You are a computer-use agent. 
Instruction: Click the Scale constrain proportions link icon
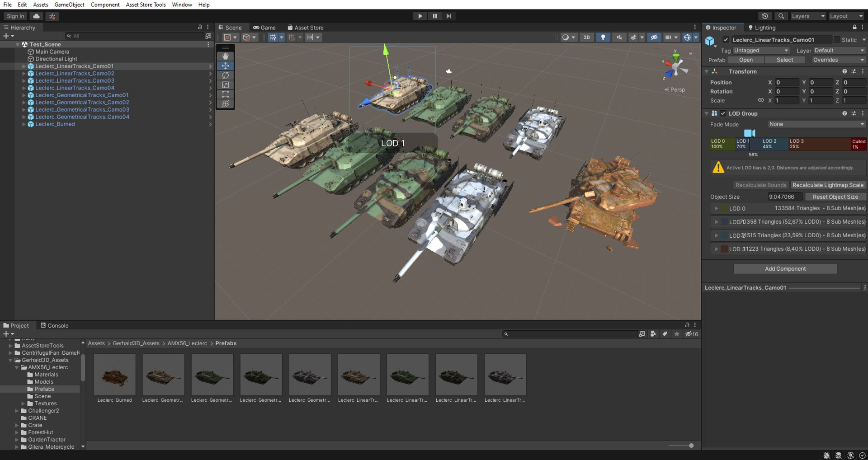coord(761,100)
